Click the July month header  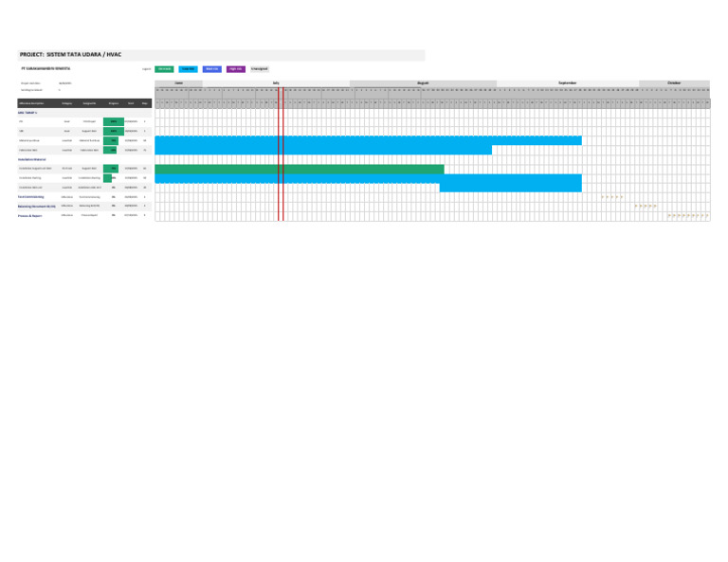click(276, 83)
